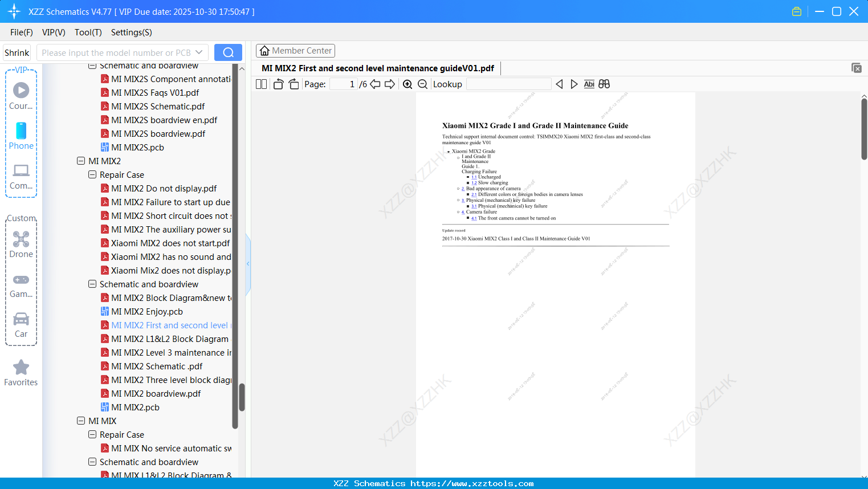Open MI MIX2S.pcb file
This screenshot has height=489, width=868.
(137, 148)
